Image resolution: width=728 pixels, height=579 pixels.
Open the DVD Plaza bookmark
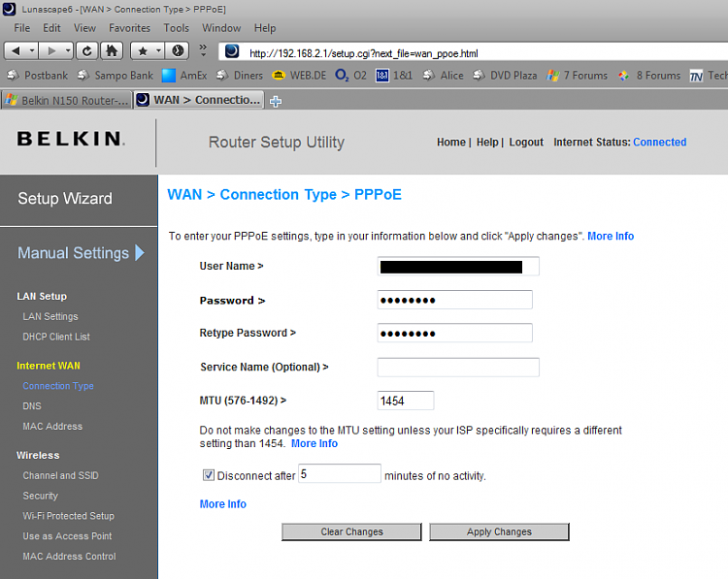(505, 75)
